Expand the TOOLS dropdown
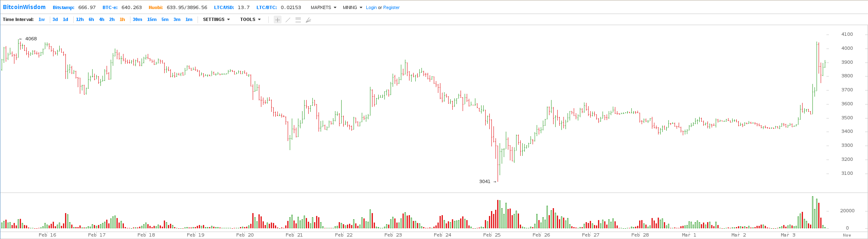Image resolution: width=868 pixels, height=239 pixels. point(250,19)
